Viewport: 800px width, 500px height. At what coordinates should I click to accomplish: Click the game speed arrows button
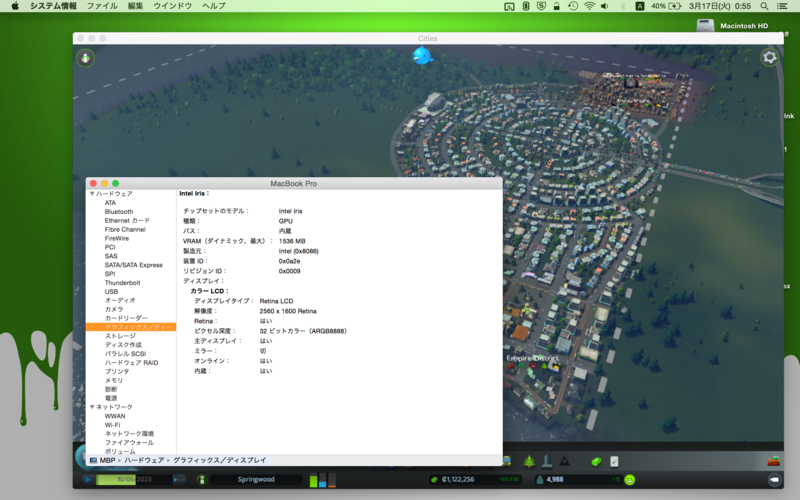(179, 480)
